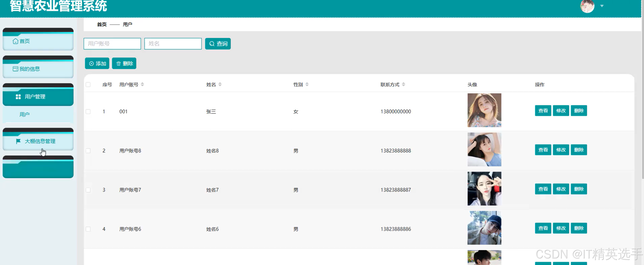Click 修改 for 用户账号8
The height and width of the screenshot is (265, 644).
coord(561,150)
